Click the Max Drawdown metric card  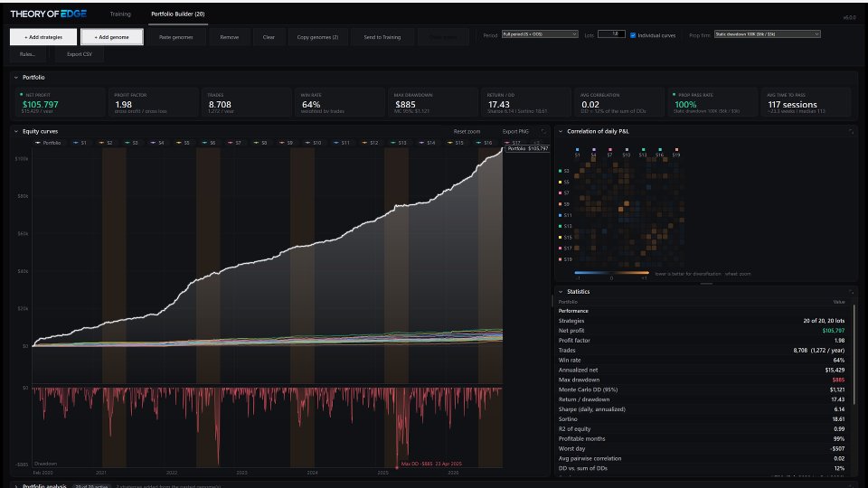point(432,102)
